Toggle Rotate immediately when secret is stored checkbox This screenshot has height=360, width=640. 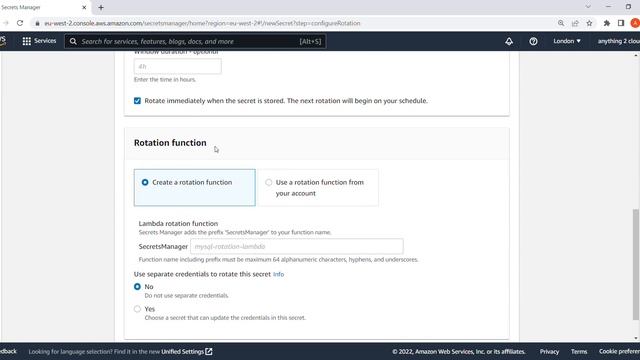pyautogui.click(x=137, y=101)
